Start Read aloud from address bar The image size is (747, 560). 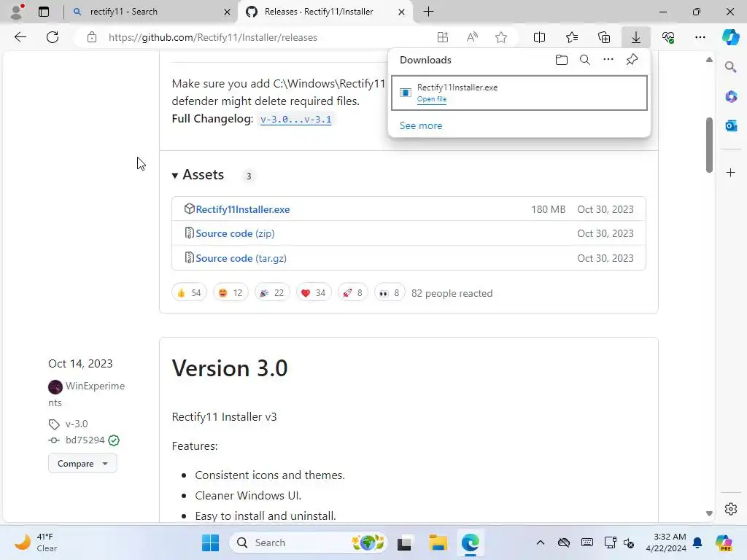point(472,37)
